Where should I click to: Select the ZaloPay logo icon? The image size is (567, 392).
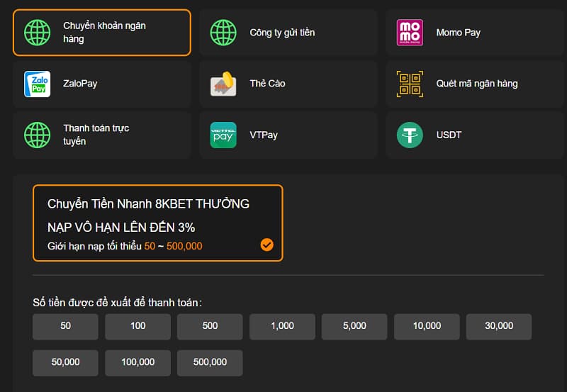pyautogui.click(x=37, y=84)
